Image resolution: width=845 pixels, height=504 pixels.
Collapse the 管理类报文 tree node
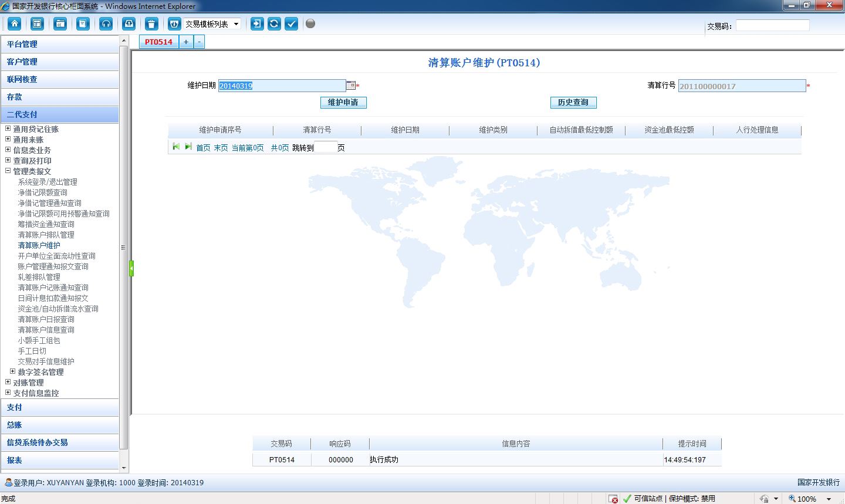(x=8, y=171)
